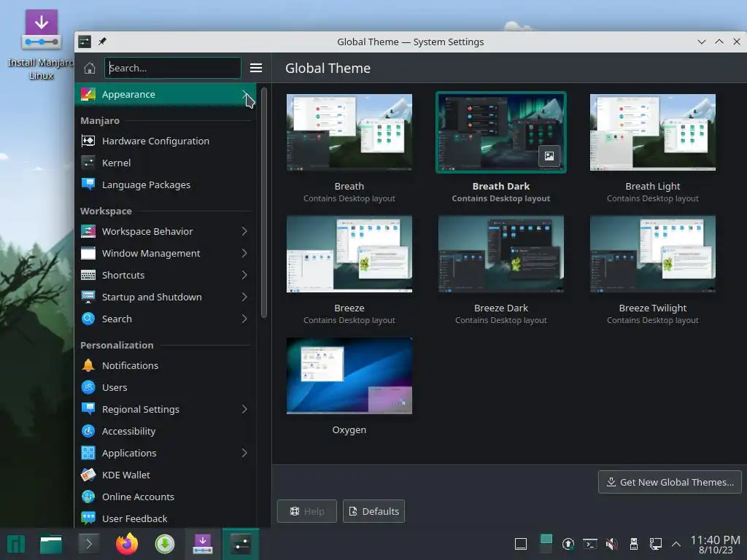The width and height of the screenshot is (747, 560).
Task: Expand Regional Settings chevron
Action: [244, 410]
